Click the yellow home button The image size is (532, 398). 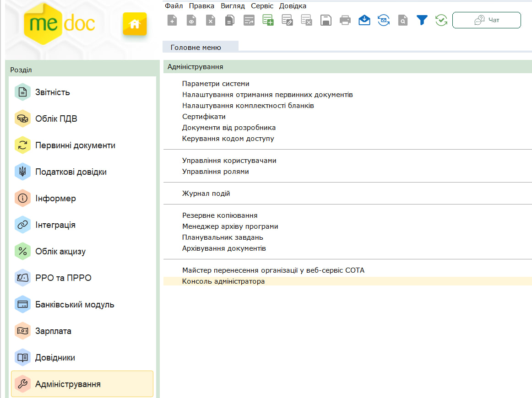(x=135, y=24)
